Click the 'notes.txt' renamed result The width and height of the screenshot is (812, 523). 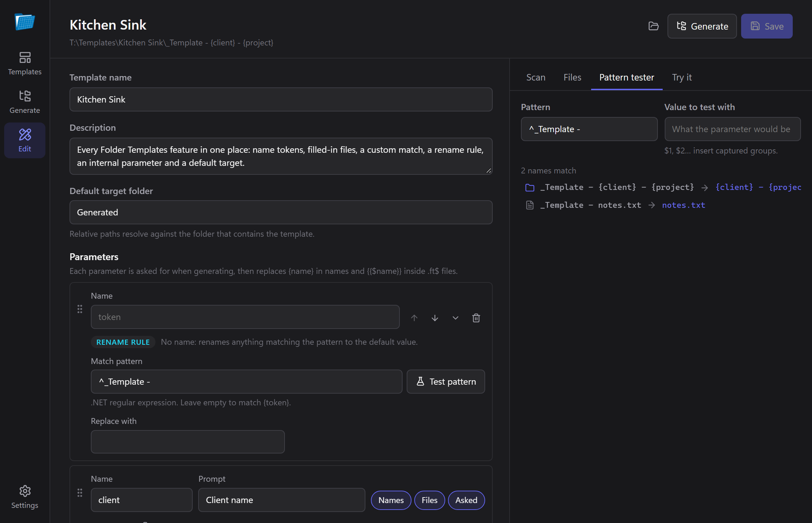click(x=683, y=205)
